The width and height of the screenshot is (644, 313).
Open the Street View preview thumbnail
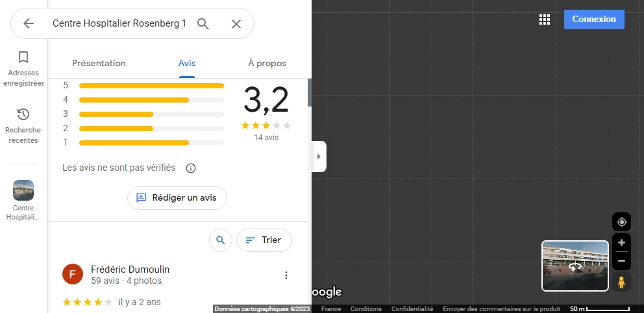pyautogui.click(x=575, y=266)
